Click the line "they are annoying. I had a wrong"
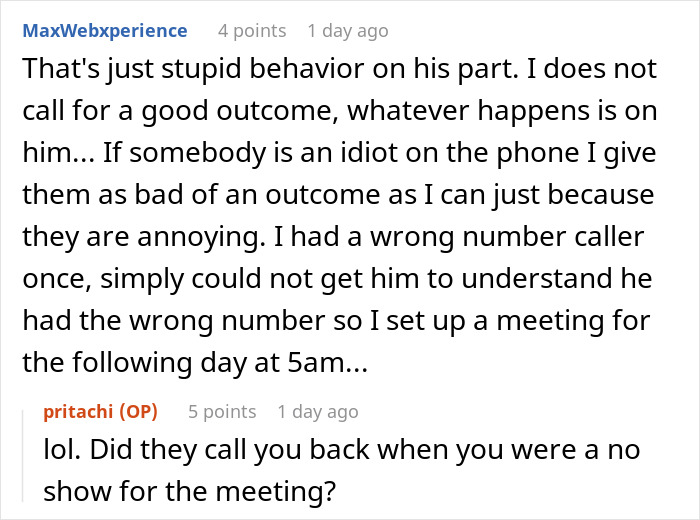The height and width of the screenshot is (520, 700). (333, 237)
